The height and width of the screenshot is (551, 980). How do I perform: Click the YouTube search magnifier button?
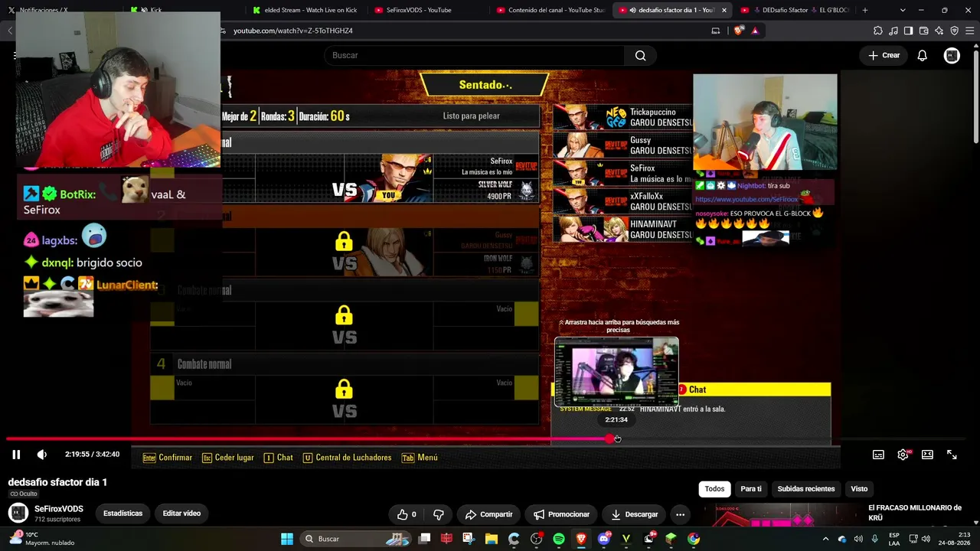tap(640, 55)
